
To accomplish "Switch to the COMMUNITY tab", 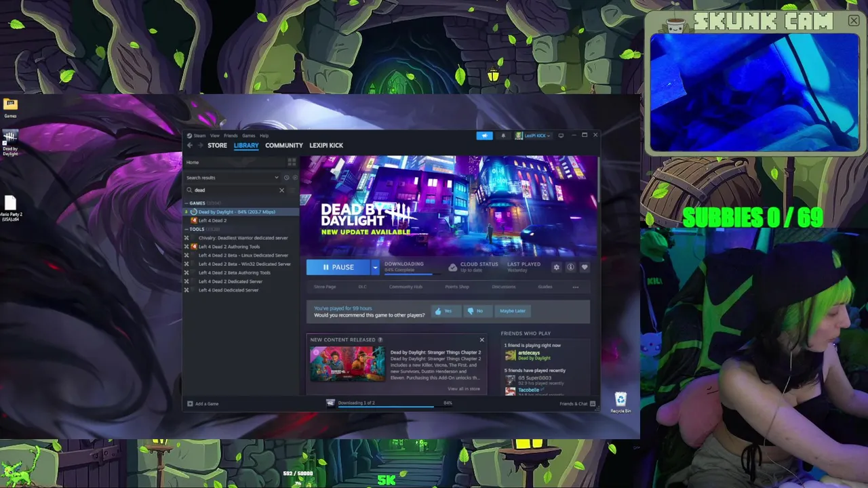I will (x=284, y=145).
